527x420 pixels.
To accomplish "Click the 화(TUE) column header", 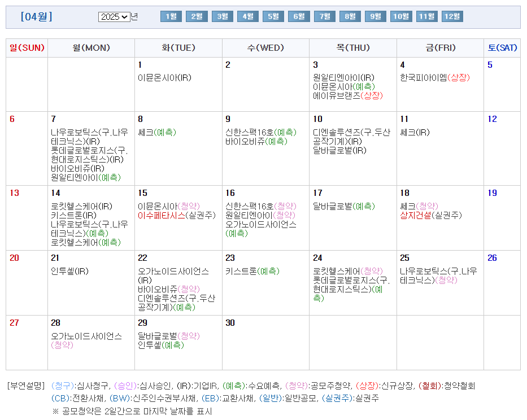I will point(178,48).
